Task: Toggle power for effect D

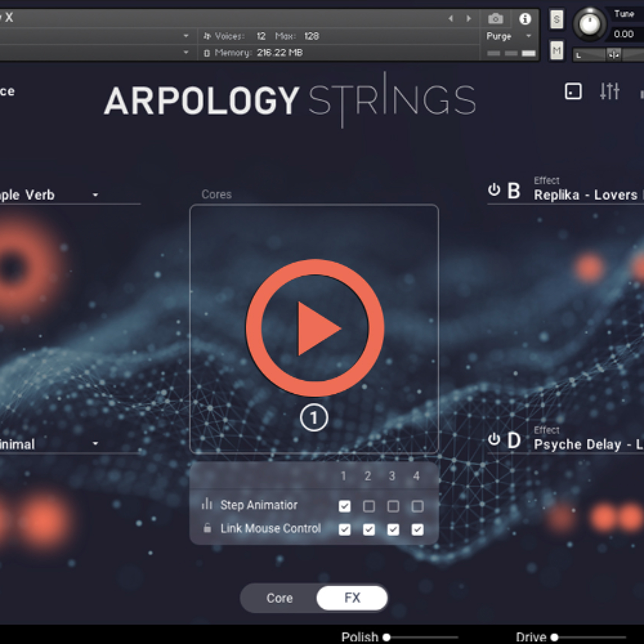Action: pos(494,439)
